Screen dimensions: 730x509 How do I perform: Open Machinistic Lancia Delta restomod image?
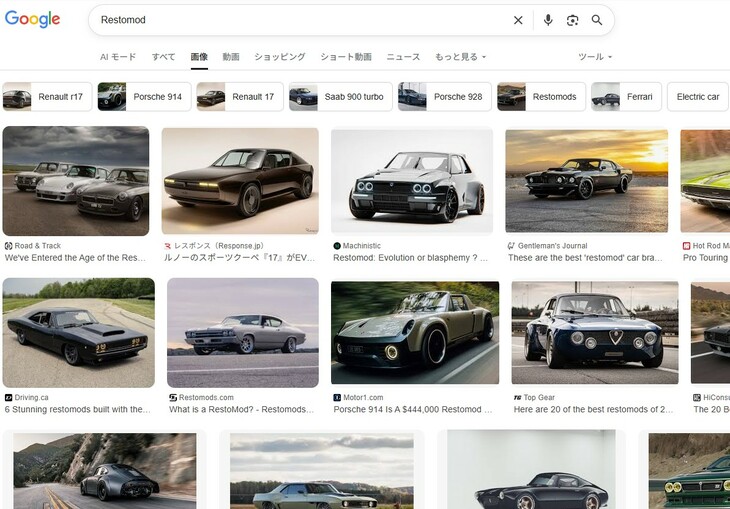point(412,181)
